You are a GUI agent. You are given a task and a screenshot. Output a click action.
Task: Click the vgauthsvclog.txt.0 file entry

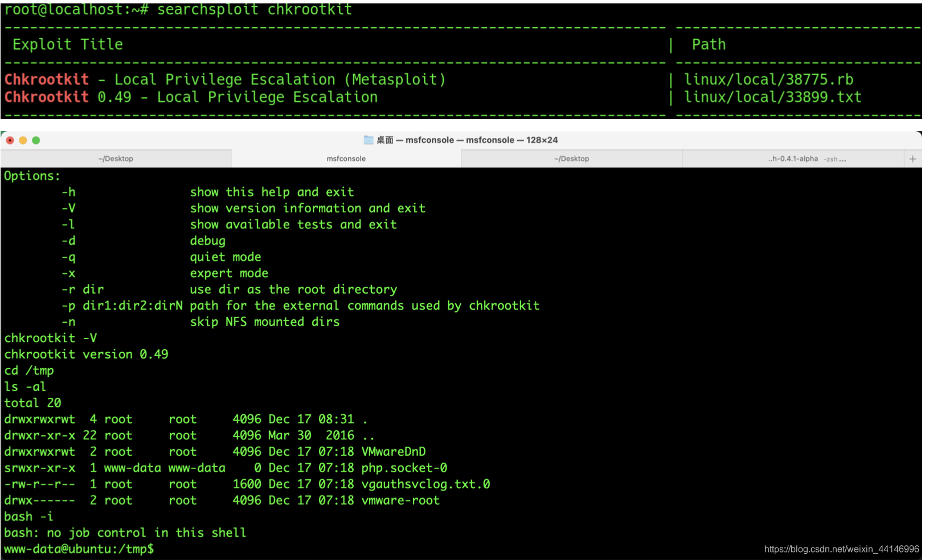(x=425, y=484)
